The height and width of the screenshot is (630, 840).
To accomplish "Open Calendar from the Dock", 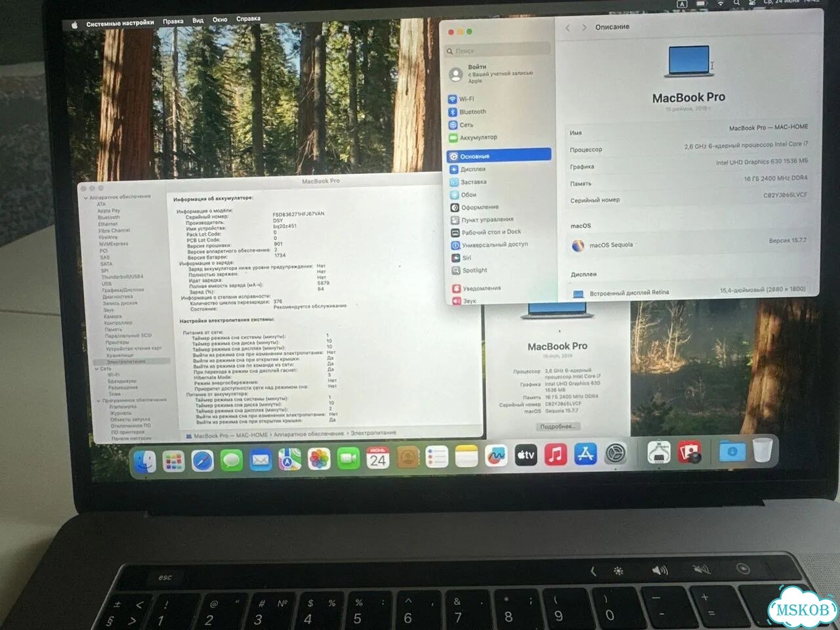I will pos(377,458).
